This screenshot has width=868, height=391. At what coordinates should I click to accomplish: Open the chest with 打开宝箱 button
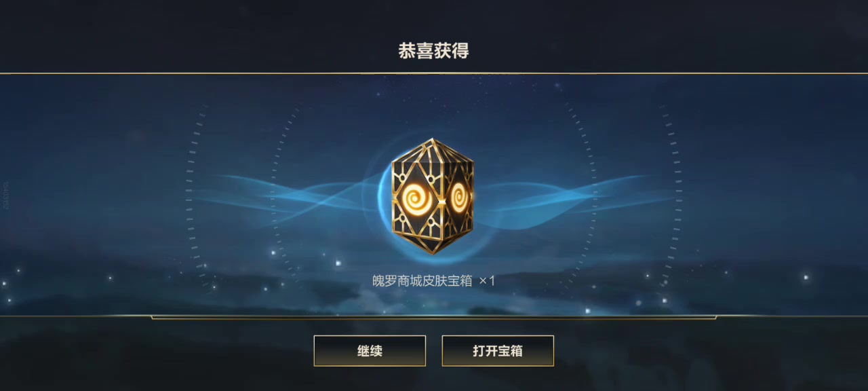tap(498, 351)
